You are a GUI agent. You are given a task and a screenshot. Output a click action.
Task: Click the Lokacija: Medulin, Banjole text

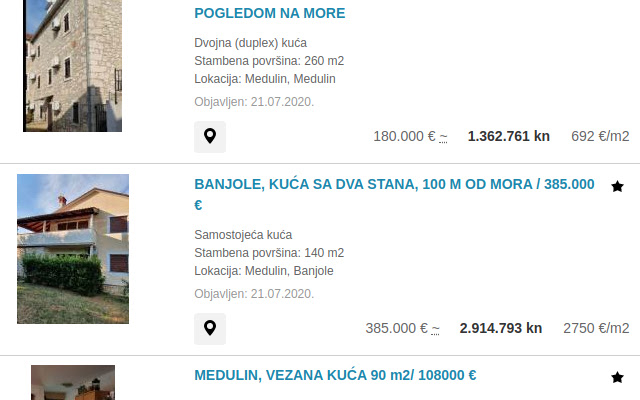click(264, 271)
